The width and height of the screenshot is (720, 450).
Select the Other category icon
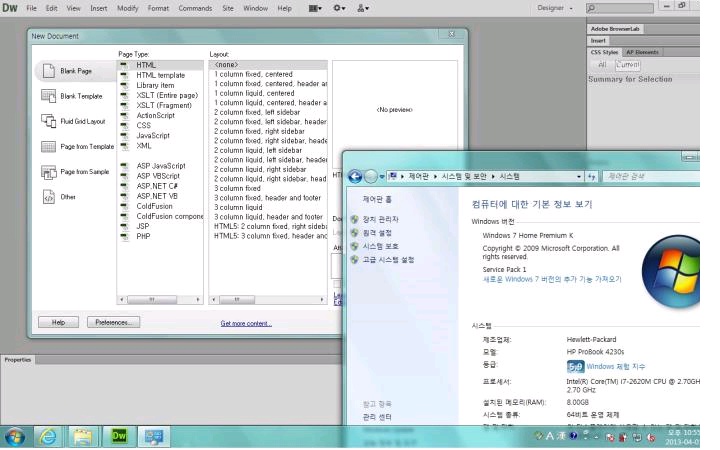pyautogui.click(x=49, y=197)
